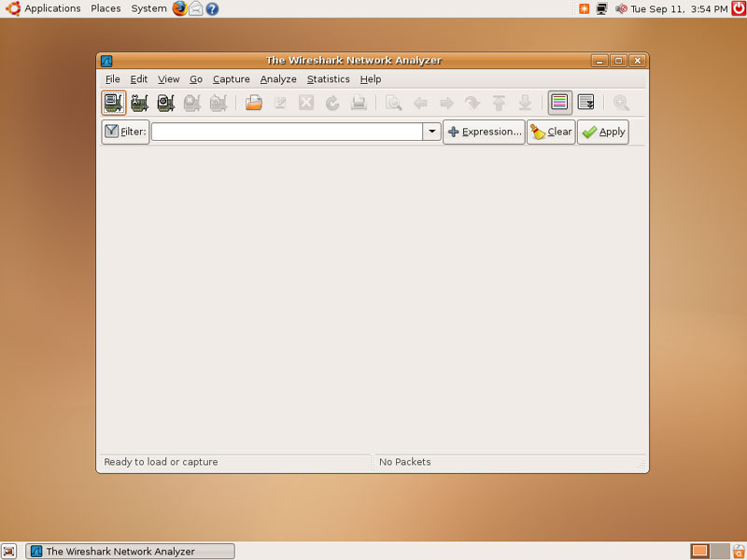The height and width of the screenshot is (560, 747).
Task: Open the Help menu in Wireshark
Action: tap(370, 79)
